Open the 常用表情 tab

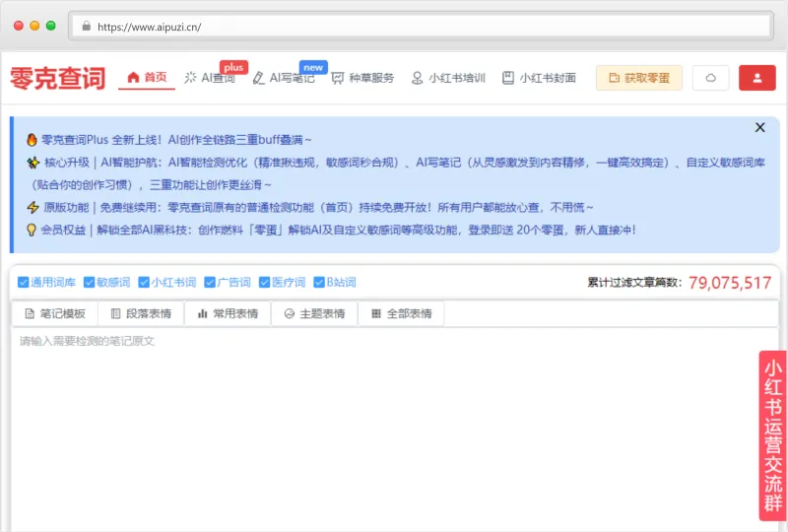[228, 313]
